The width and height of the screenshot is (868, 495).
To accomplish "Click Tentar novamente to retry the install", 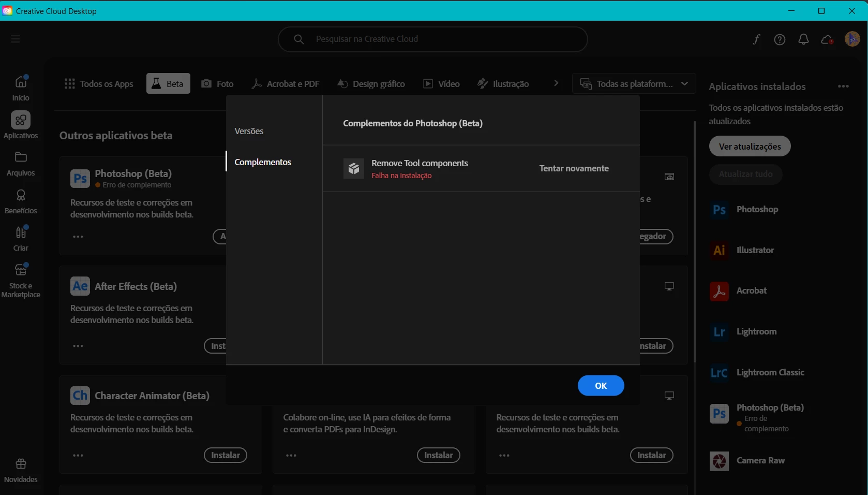I will pos(574,168).
